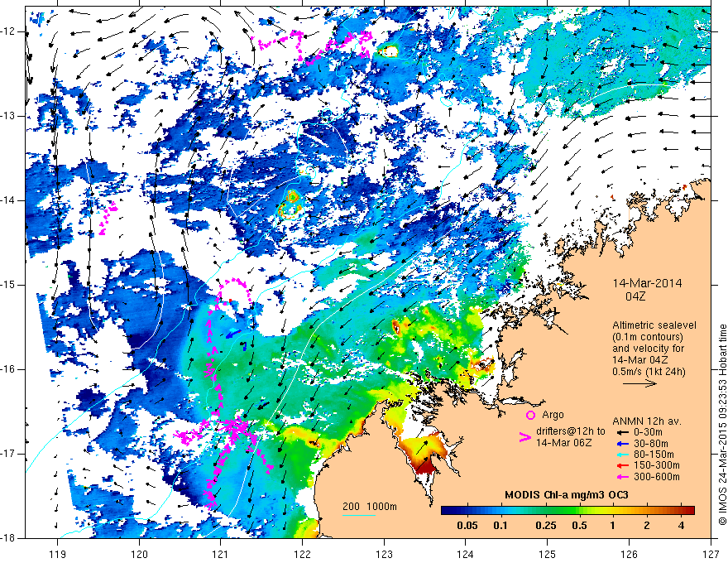Click the latitude axis label -14

pyautogui.click(x=8, y=200)
